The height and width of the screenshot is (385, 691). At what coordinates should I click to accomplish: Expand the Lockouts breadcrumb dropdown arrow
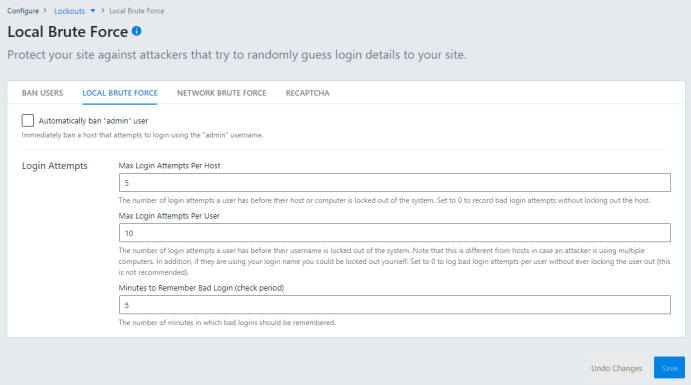click(x=93, y=11)
